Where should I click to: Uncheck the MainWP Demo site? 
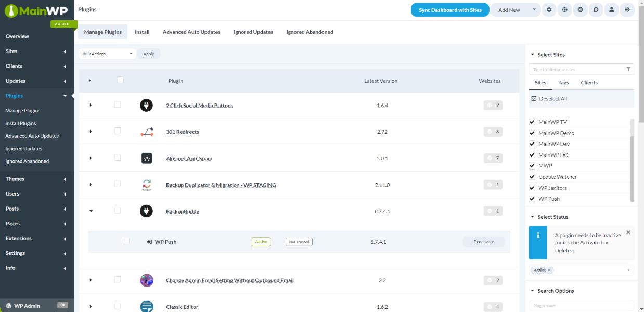[532, 133]
